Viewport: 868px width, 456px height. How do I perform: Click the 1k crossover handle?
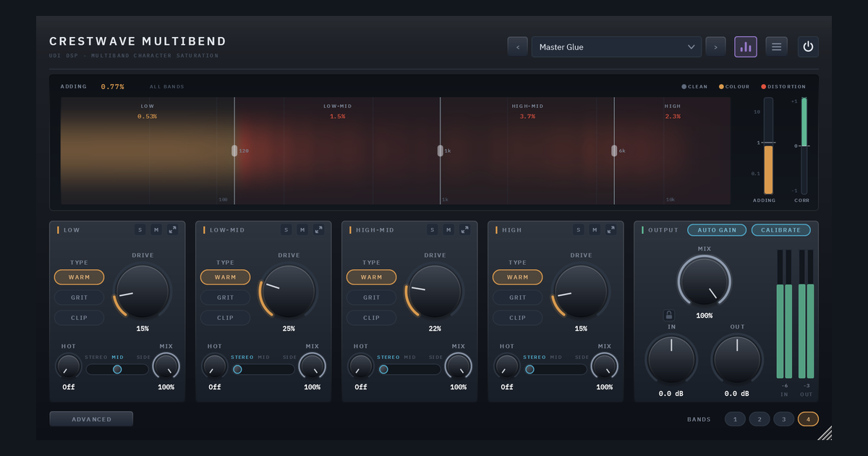(440, 151)
